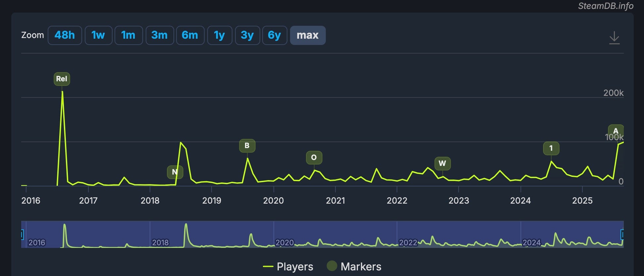Screen dimensions: 644x276
Task: Grab the right navigator range handle
Action: [x=622, y=235]
